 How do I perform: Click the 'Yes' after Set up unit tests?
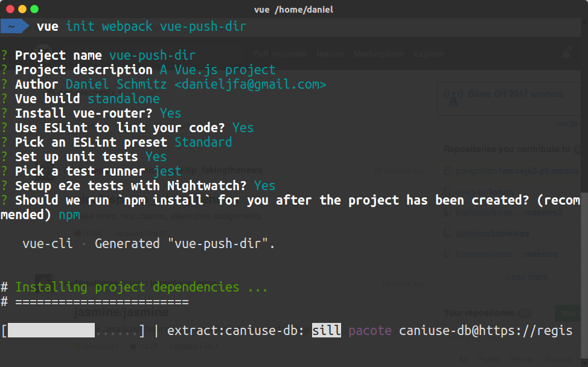pos(156,157)
